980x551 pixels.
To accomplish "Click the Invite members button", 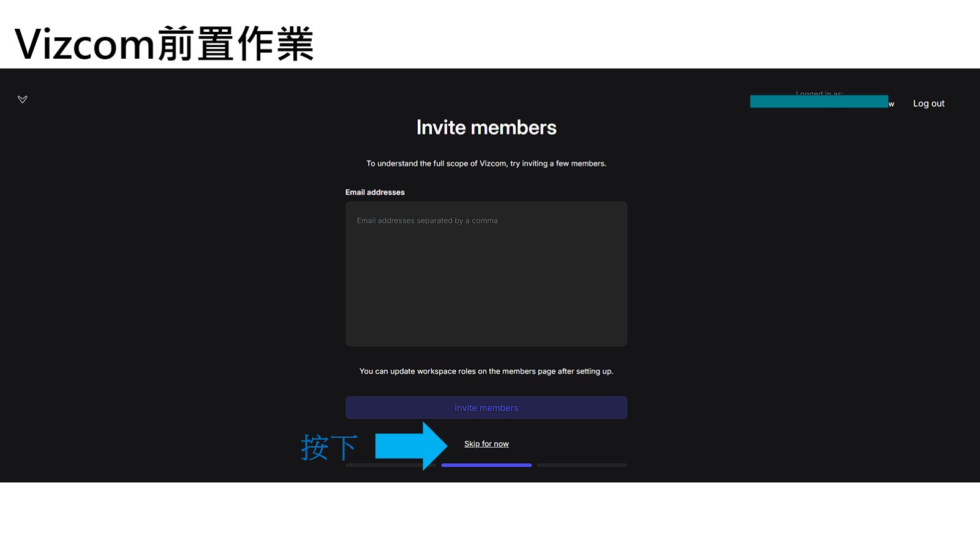I will click(x=486, y=408).
